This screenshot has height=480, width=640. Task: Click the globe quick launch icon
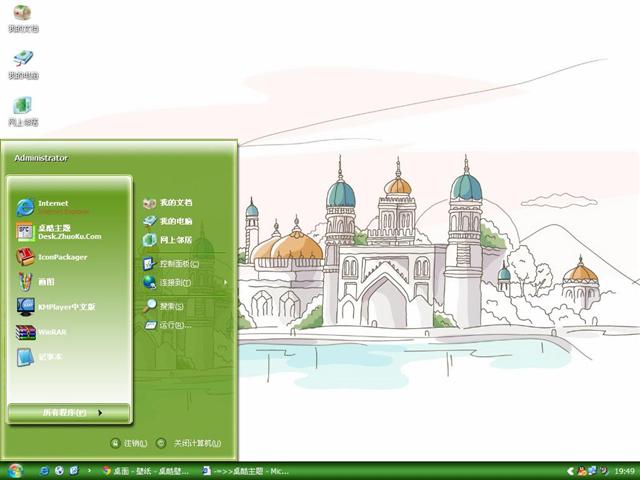coord(59,471)
